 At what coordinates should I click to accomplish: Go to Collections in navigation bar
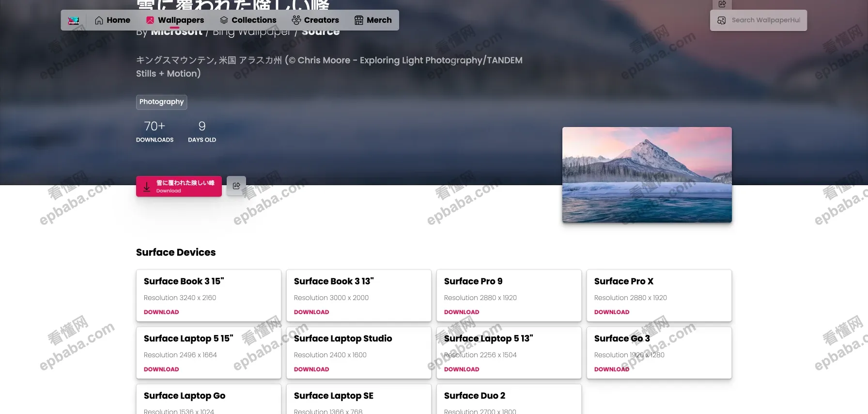(248, 20)
